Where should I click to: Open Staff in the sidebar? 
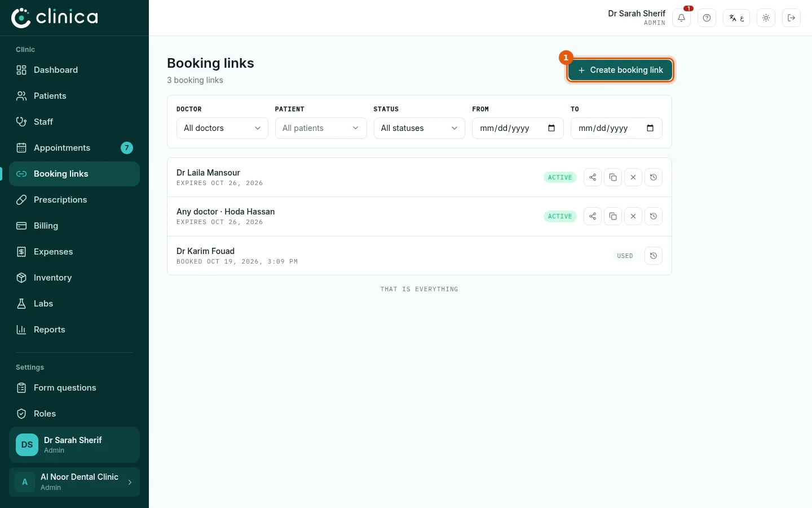coord(74,122)
